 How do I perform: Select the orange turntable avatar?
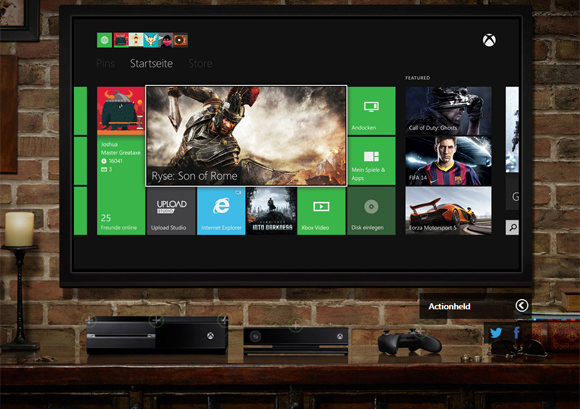[x=180, y=40]
